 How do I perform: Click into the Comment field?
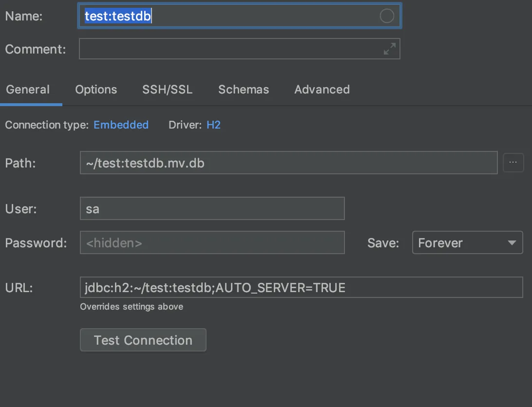tap(229, 49)
